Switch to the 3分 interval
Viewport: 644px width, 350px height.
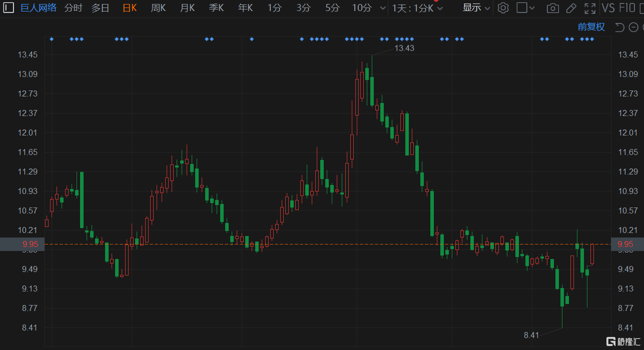(x=303, y=7)
